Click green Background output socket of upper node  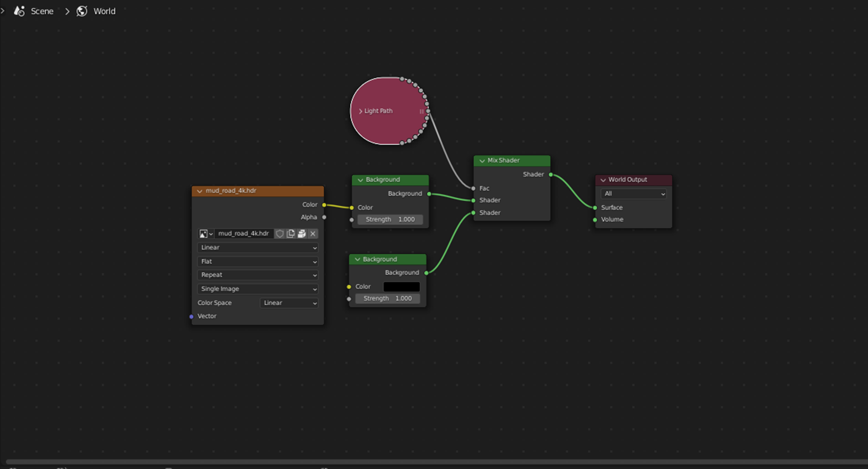pos(429,194)
